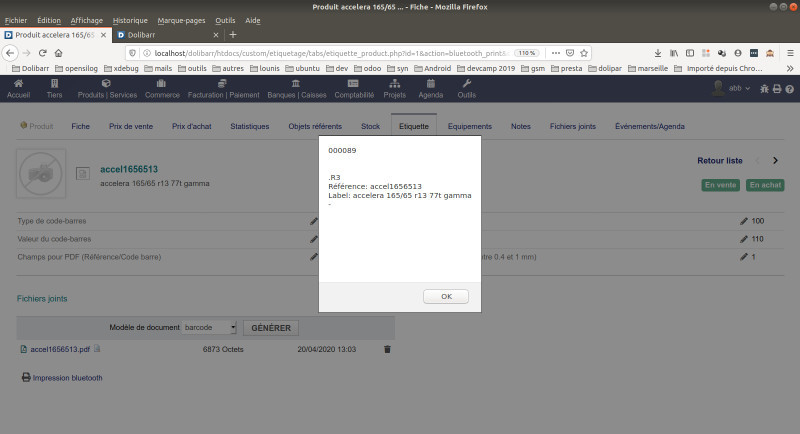Screen dimensions: 800x434
Task: Delete accel1656513.pdf with trash icon
Action: pos(387,349)
